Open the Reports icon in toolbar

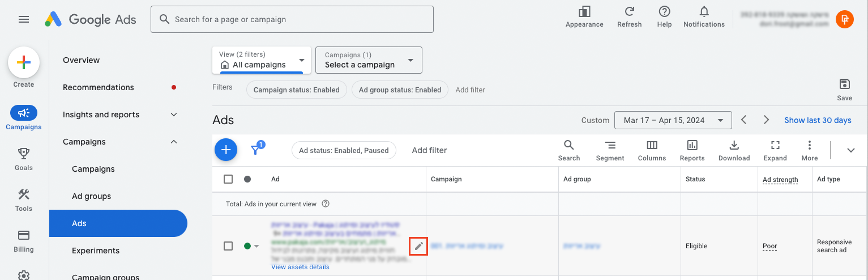coord(692,145)
